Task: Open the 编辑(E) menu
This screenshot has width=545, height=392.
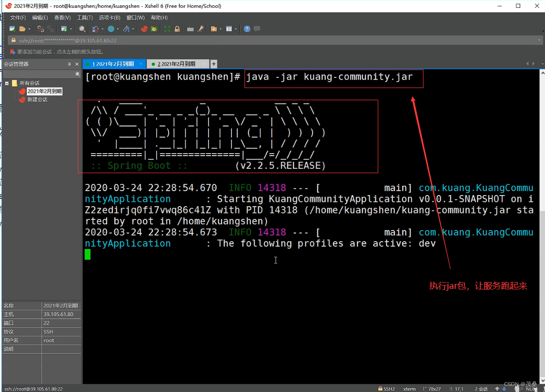Action: pos(40,18)
